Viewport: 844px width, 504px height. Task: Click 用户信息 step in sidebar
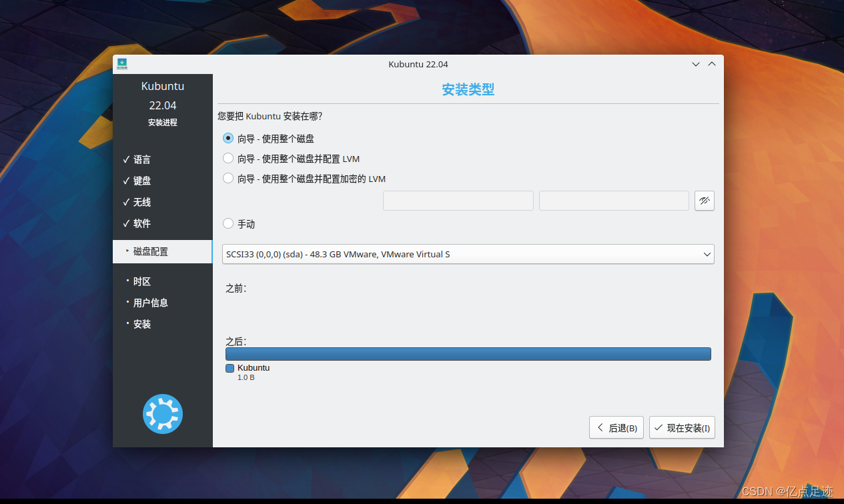coord(150,303)
